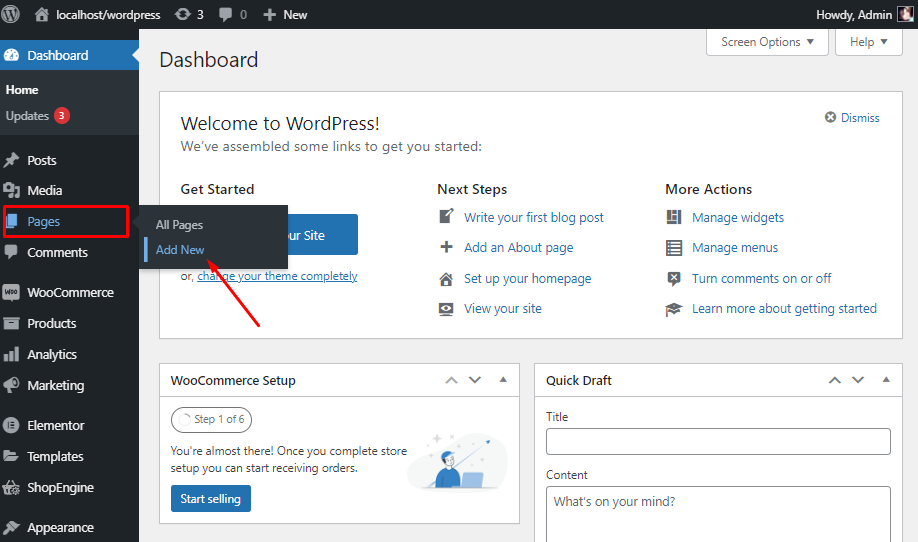
Task: Click the Admin avatar picture
Action: (x=906, y=14)
